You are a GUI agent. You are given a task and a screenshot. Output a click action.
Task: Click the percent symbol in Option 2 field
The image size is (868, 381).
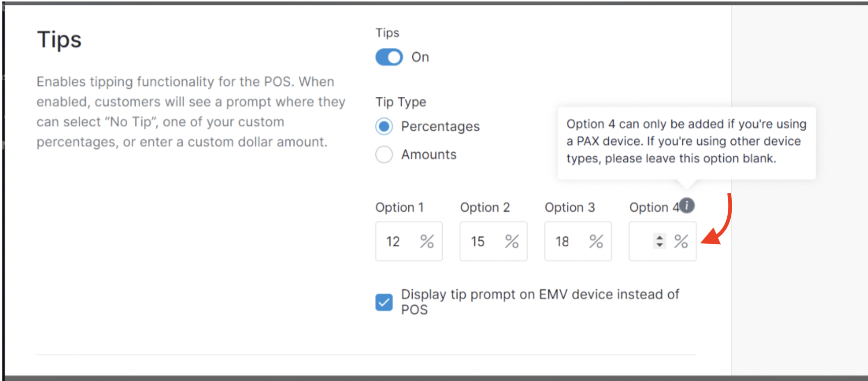(x=511, y=241)
